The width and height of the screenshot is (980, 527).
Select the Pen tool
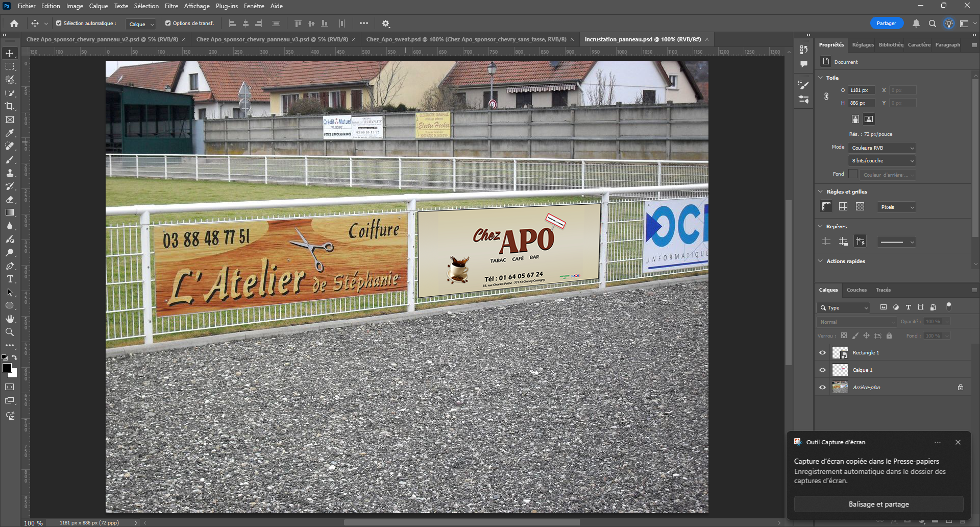click(10, 266)
